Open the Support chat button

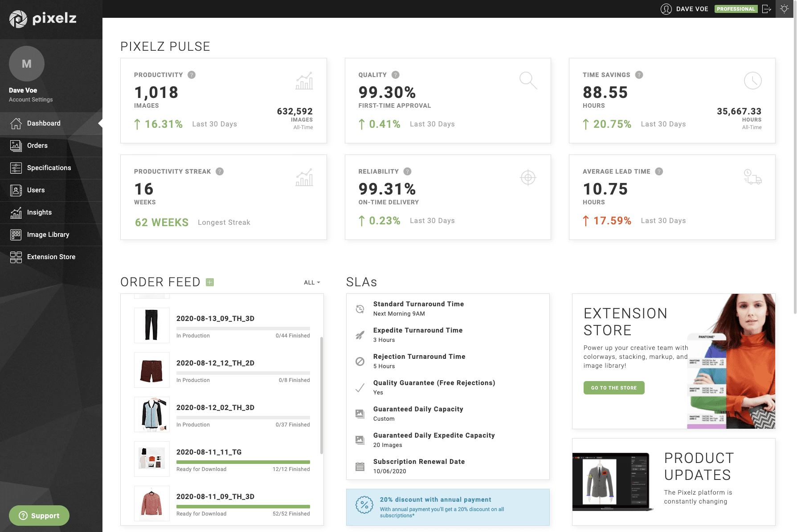pyautogui.click(x=39, y=516)
